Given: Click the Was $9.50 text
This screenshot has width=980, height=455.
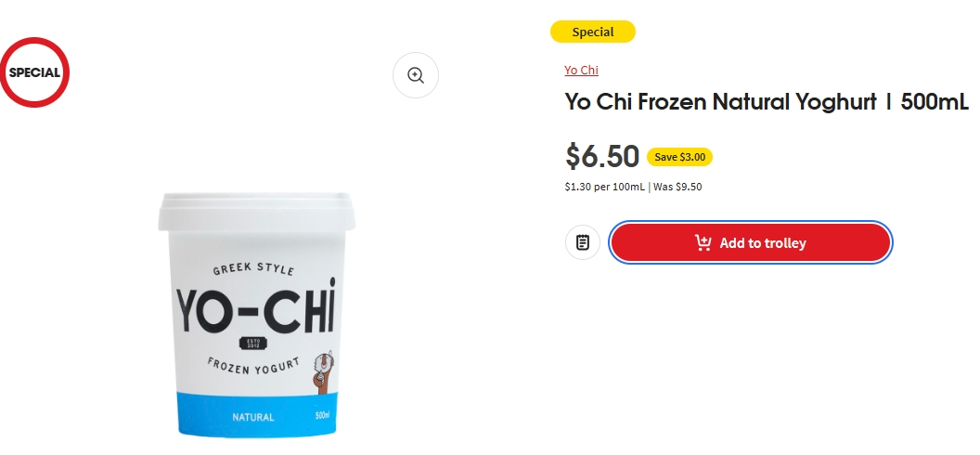Looking at the screenshot, I should coord(677,187).
